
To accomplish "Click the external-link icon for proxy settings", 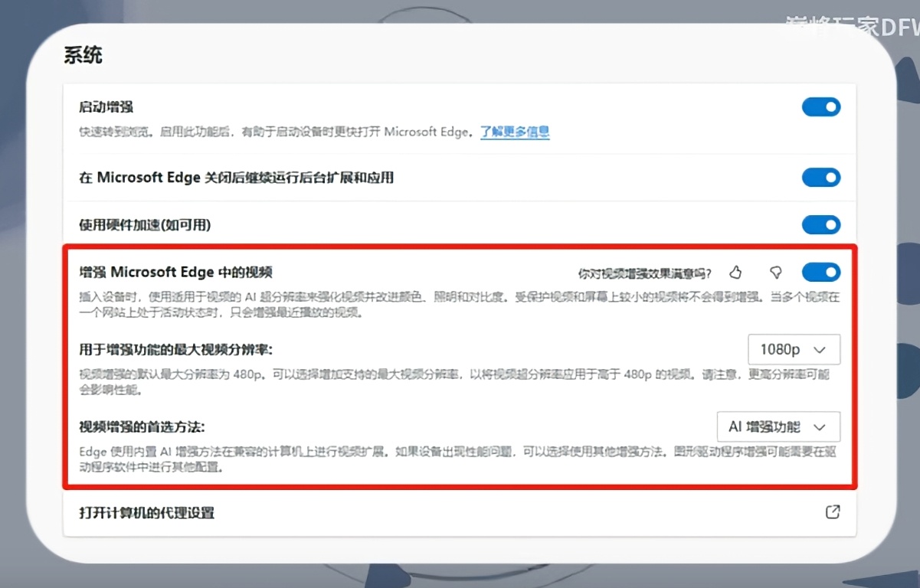I will [x=833, y=512].
